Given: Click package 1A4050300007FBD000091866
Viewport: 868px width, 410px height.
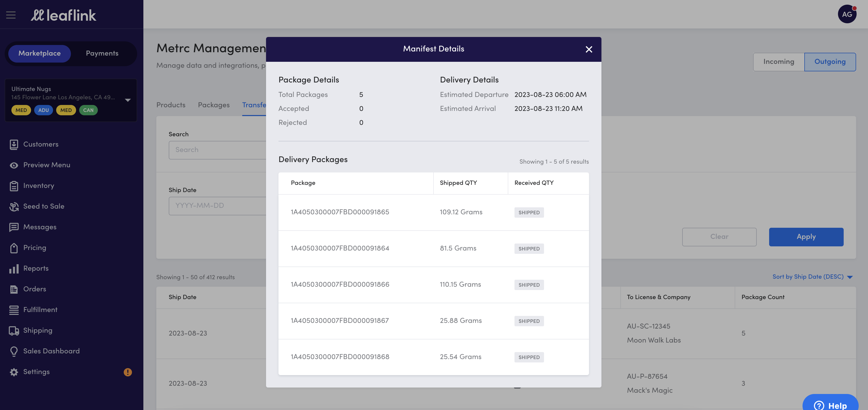Looking at the screenshot, I should coord(340,285).
